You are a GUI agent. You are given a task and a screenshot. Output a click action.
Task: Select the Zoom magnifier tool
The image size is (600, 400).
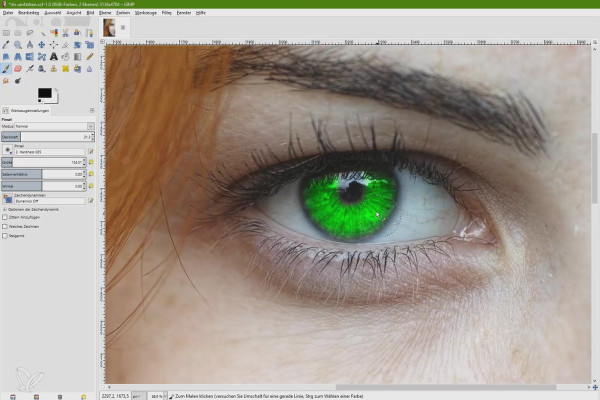[18, 45]
